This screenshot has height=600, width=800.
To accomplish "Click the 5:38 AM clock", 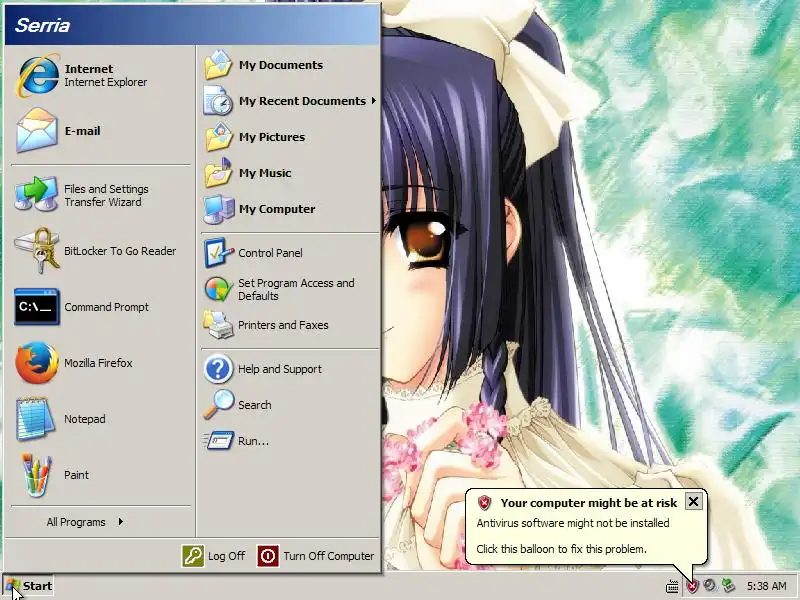I will tap(766, 586).
